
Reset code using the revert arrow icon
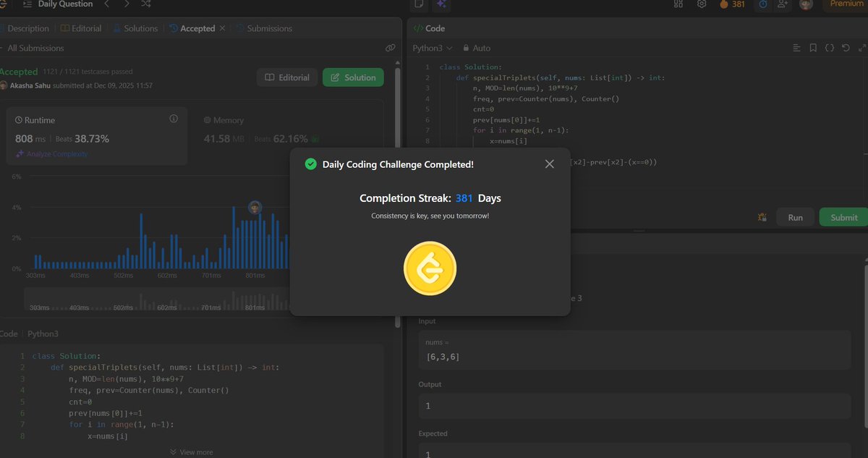[846, 47]
